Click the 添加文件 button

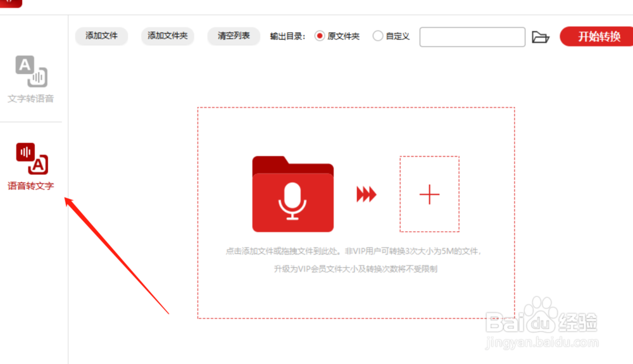point(101,36)
